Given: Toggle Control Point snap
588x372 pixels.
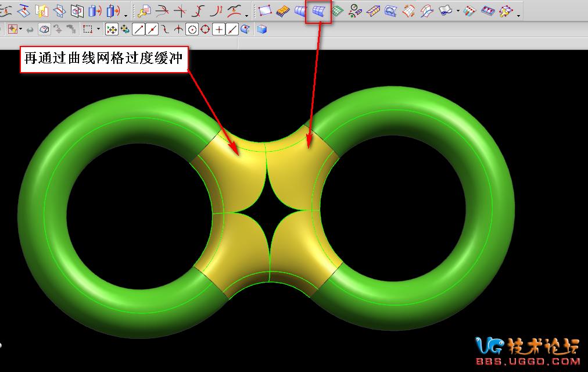Looking at the screenshot, I should pyautogui.click(x=165, y=29).
